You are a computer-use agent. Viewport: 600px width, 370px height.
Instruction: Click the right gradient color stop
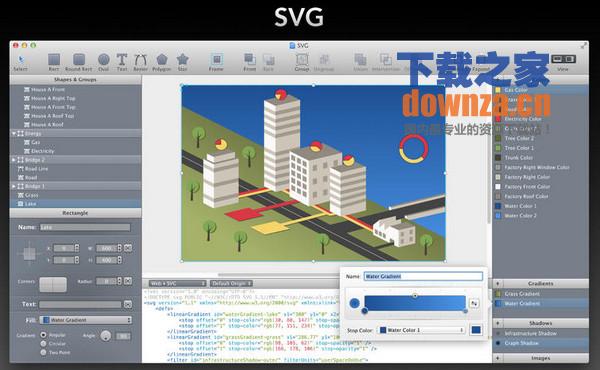coord(465,311)
